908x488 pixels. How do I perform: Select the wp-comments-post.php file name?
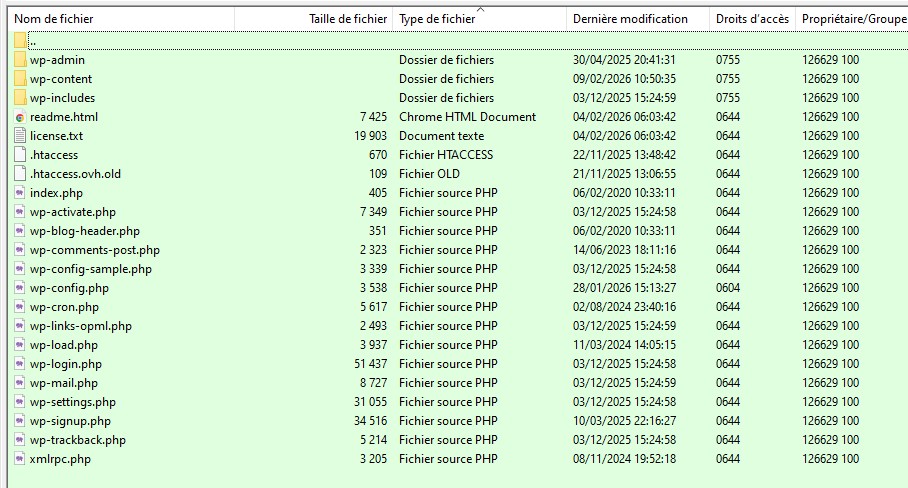click(95, 250)
